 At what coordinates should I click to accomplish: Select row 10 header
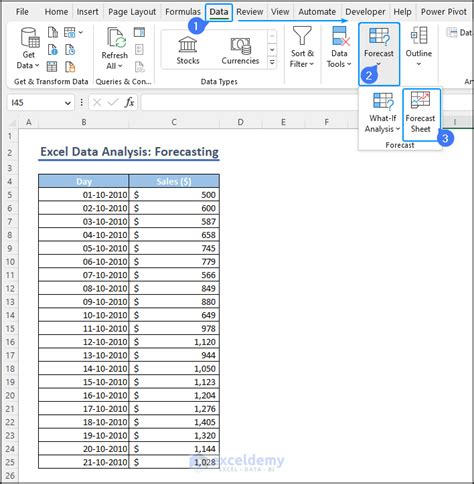(x=10, y=262)
